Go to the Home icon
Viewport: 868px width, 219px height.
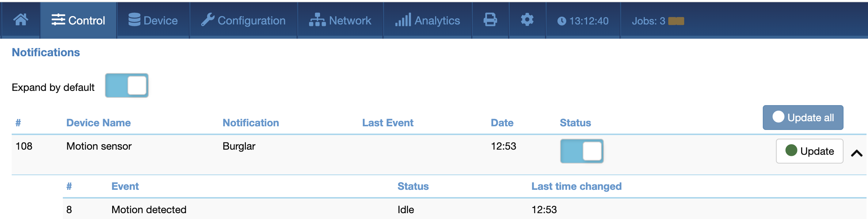[x=21, y=20]
